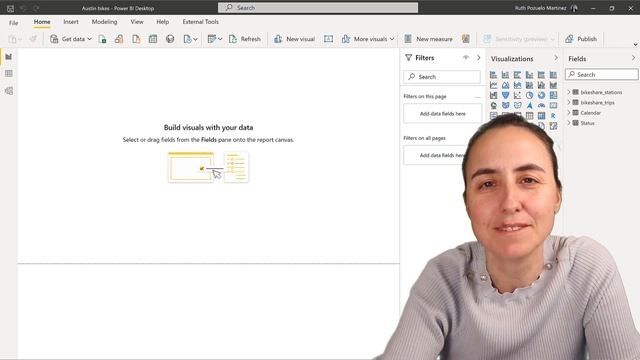Viewport: 640px width, 360px height.
Task: Select the Shape map visual
Action: coord(518,105)
